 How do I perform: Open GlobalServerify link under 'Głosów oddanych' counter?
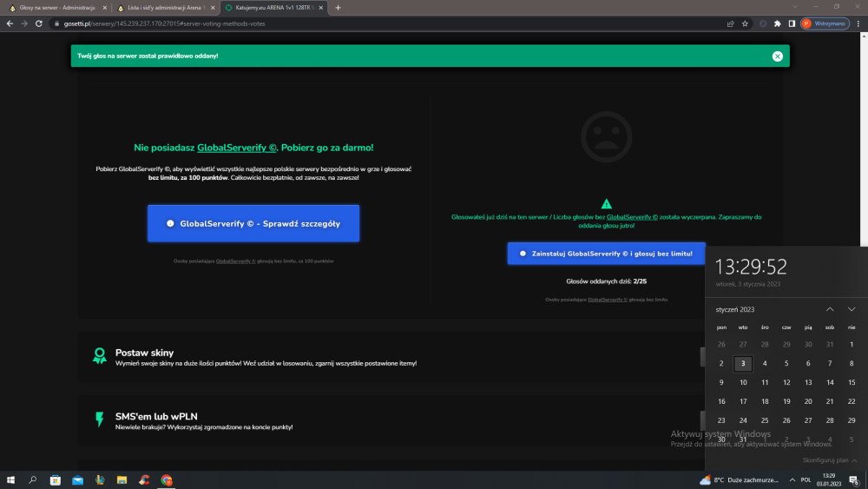pos(608,300)
